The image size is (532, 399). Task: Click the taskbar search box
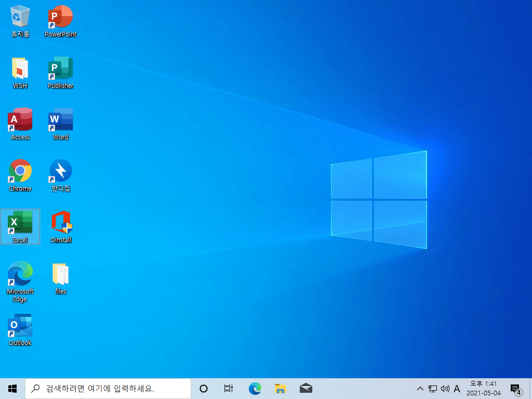108,389
